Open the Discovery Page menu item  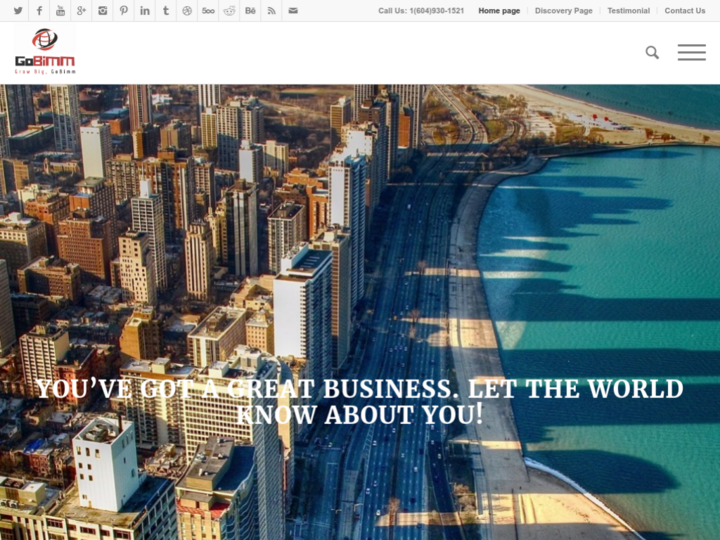[563, 11]
